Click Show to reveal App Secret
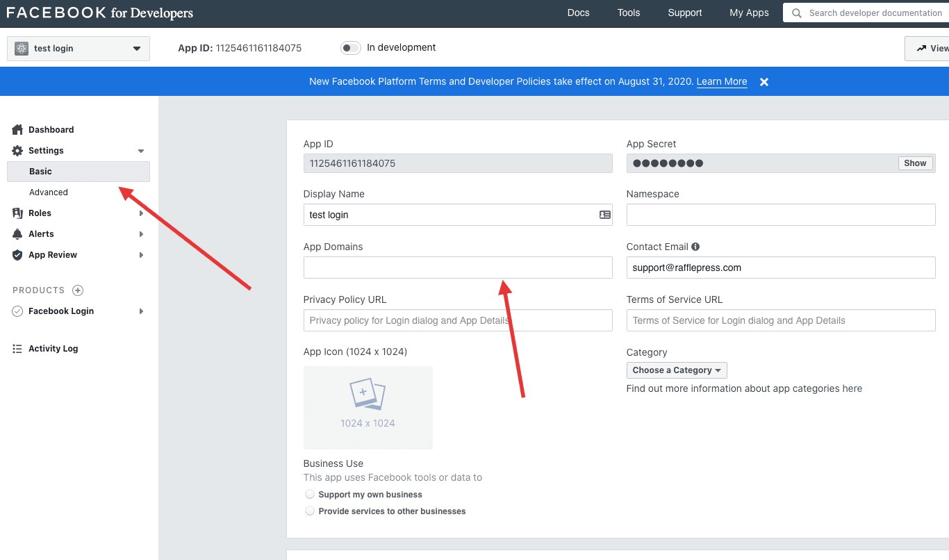 click(915, 163)
